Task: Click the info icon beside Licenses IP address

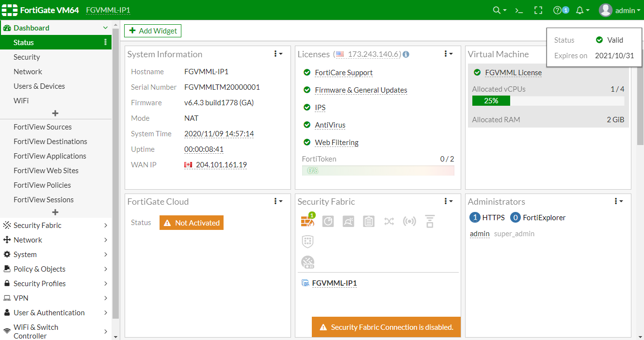Action: point(406,54)
